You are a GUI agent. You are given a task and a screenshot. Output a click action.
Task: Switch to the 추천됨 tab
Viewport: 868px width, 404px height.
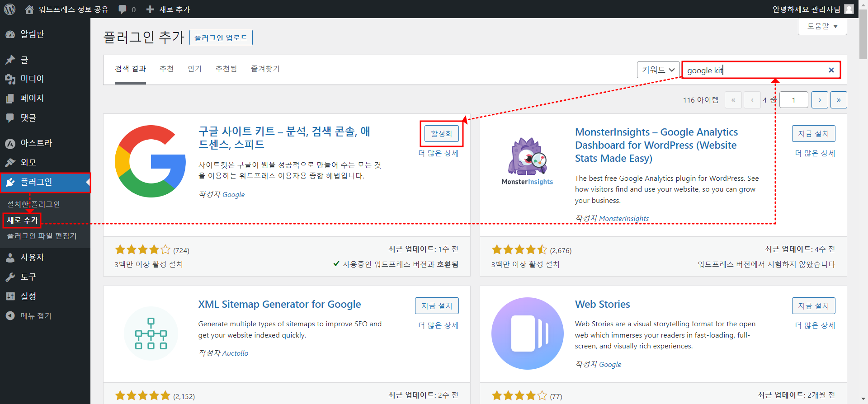click(x=226, y=69)
